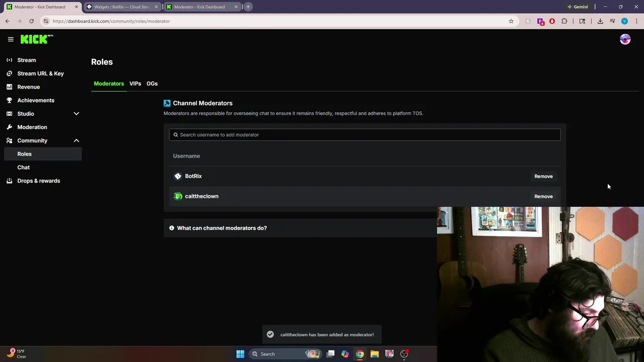The image size is (644, 362).
Task: Open the Chrome three-dot menu
Action: point(636,21)
